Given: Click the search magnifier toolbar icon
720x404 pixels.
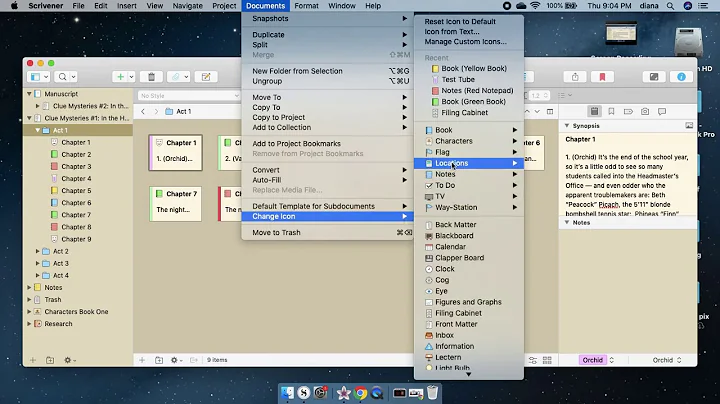Looking at the screenshot, I should coord(62,77).
